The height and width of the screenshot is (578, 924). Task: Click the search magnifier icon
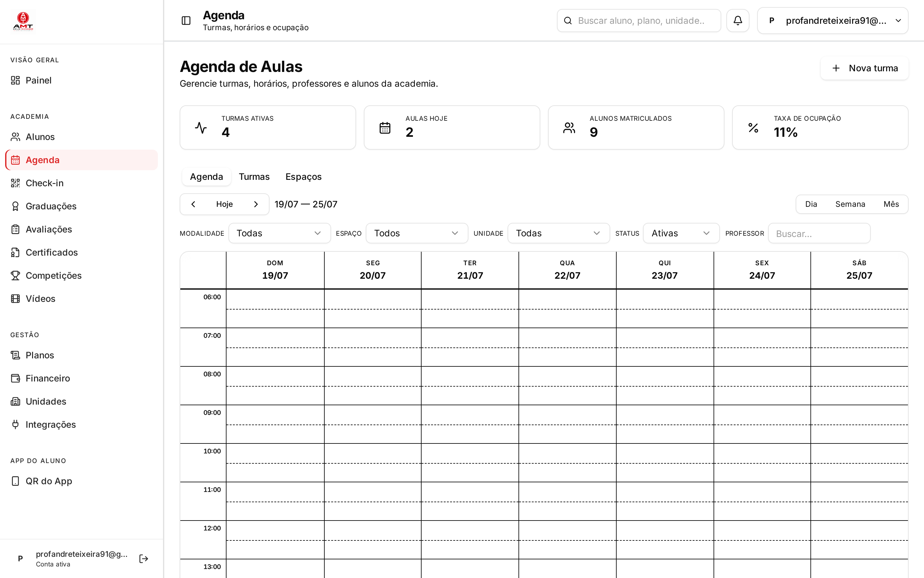pos(568,21)
